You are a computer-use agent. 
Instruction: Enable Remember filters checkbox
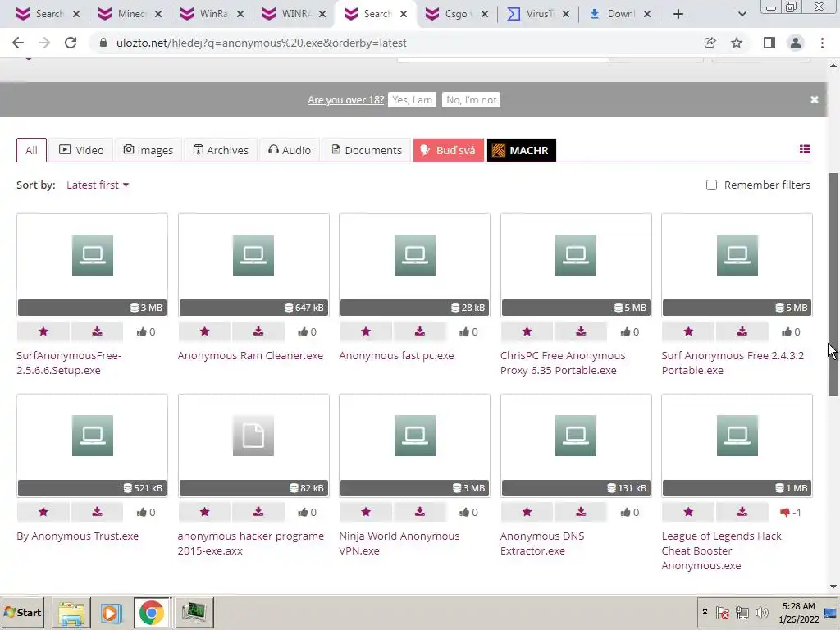[x=711, y=185]
